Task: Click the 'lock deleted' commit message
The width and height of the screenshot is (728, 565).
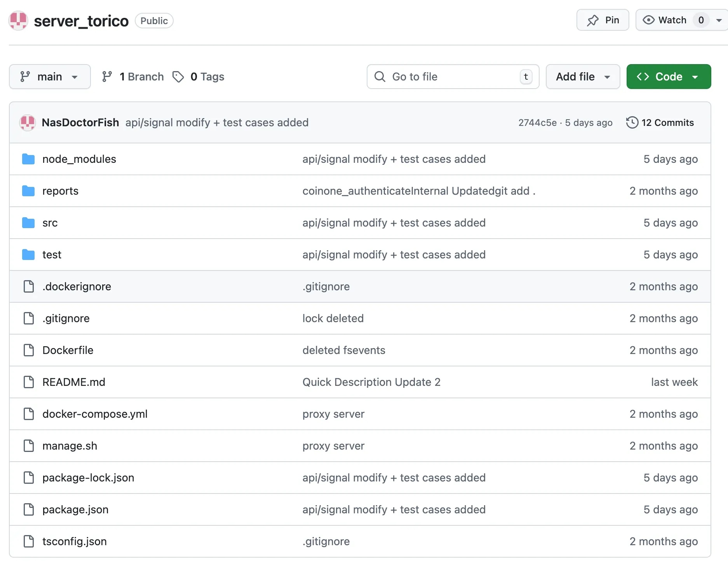Action: tap(333, 318)
